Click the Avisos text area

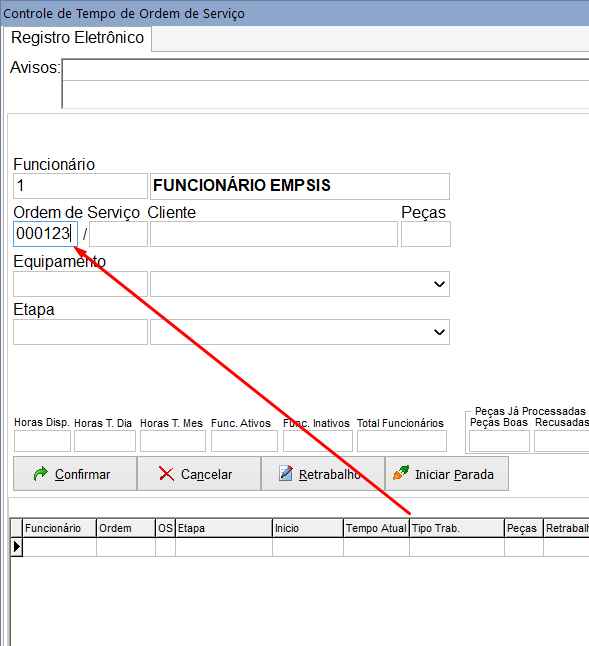coord(325,84)
